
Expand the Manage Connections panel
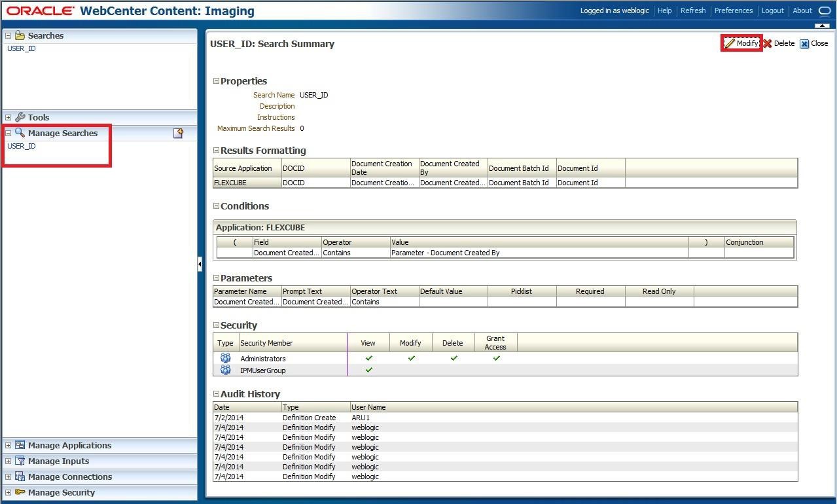(x=8, y=477)
